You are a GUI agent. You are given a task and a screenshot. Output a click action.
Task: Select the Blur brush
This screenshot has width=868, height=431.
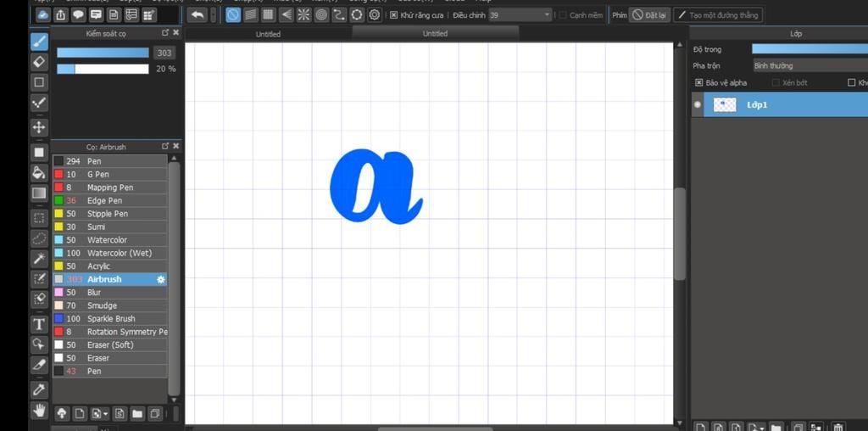tap(110, 292)
